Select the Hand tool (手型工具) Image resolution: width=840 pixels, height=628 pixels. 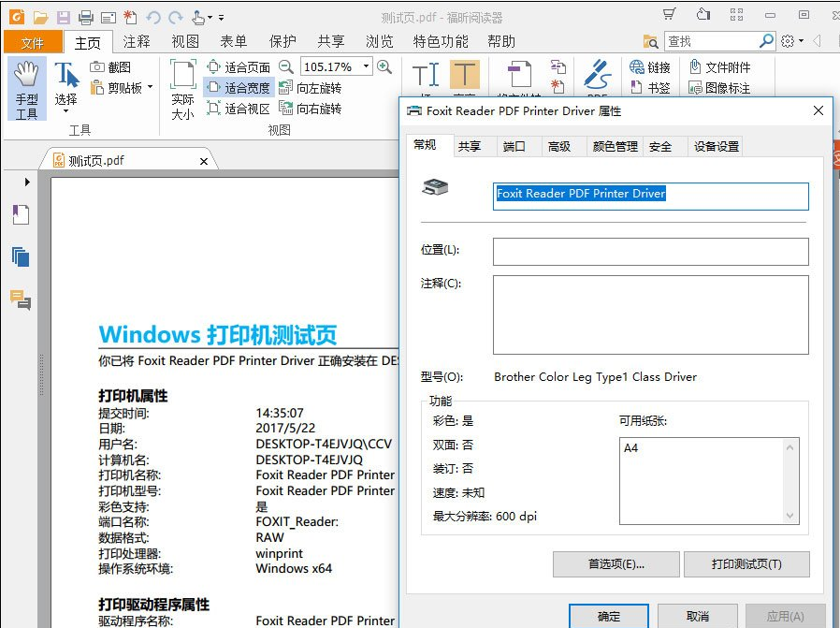[x=27, y=89]
